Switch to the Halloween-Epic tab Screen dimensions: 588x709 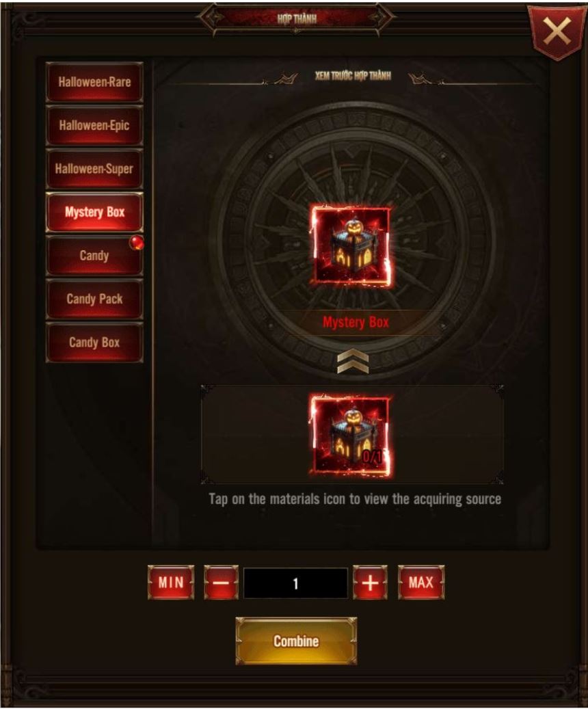94,126
